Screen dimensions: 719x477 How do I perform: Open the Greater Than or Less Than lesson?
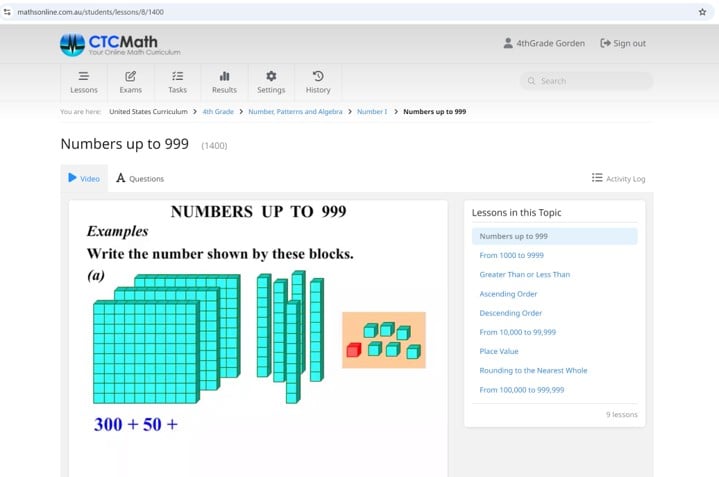(x=524, y=275)
